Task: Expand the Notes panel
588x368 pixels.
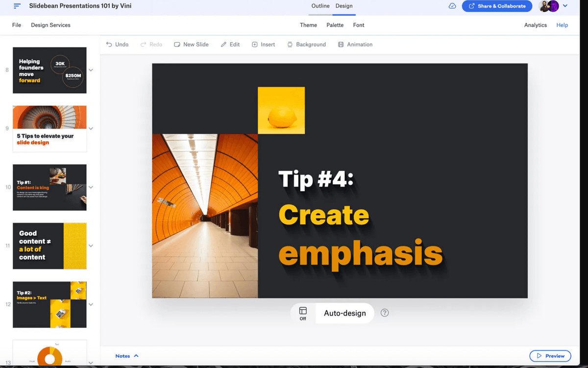Action: [x=127, y=356]
